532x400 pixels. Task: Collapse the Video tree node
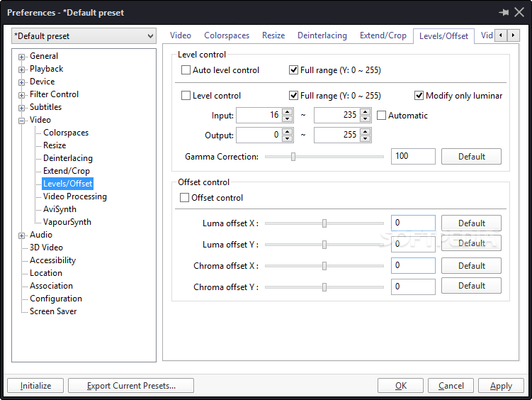tap(22, 121)
